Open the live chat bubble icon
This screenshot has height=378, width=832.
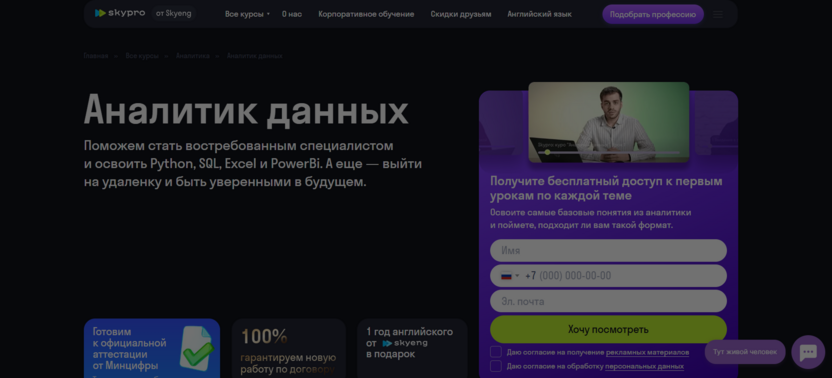click(x=808, y=352)
